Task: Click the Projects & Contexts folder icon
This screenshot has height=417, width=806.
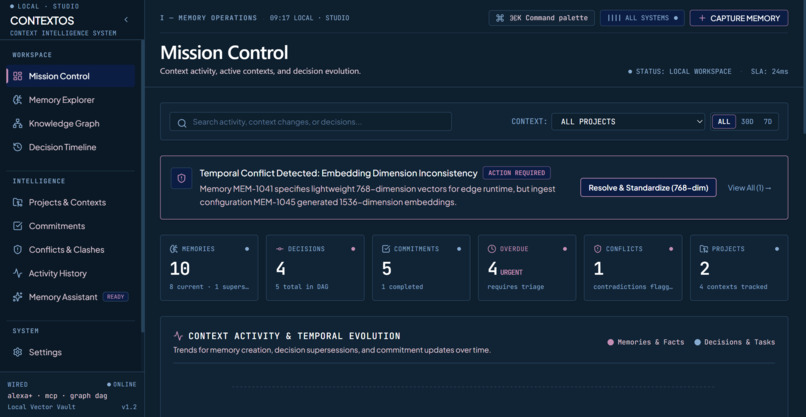Action: (x=17, y=202)
